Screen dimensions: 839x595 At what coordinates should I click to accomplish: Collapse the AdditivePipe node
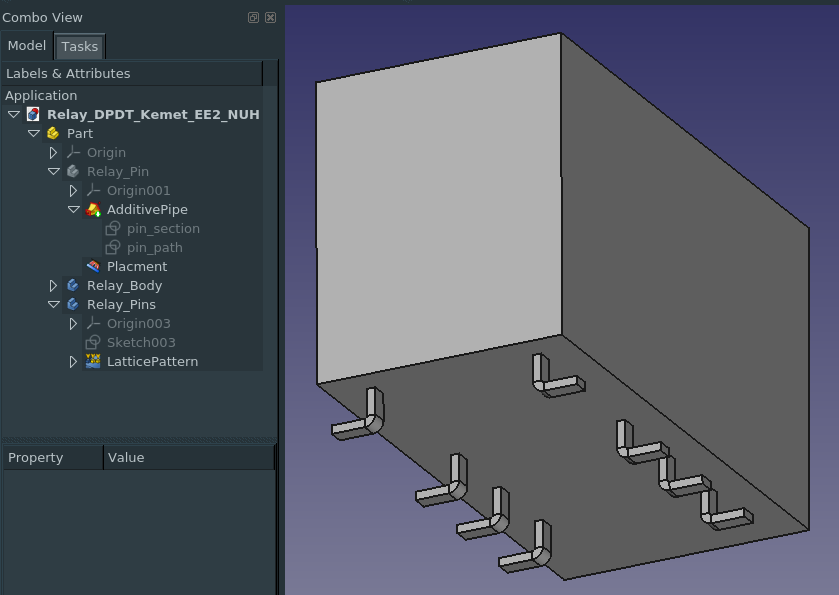pos(73,210)
